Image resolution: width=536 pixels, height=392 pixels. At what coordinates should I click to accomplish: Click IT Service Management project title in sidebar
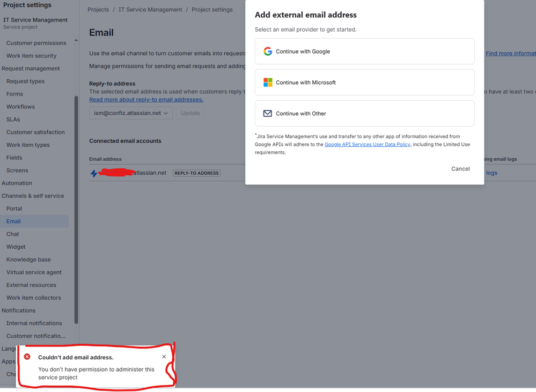pyautogui.click(x=35, y=20)
